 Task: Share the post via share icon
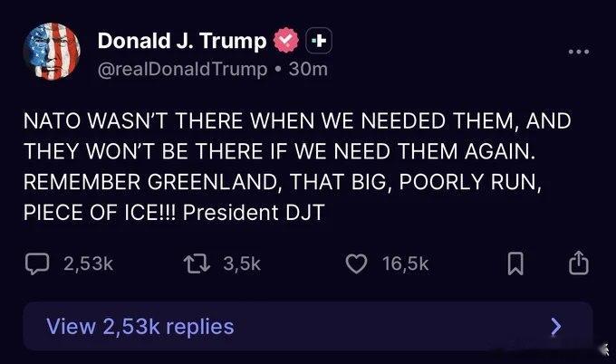[579, 263]
